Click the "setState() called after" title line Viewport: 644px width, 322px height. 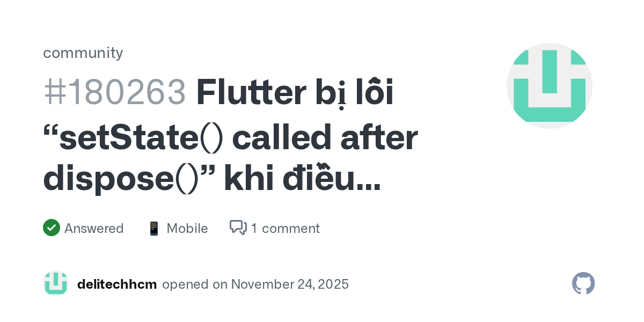click(x=231, y=138)
